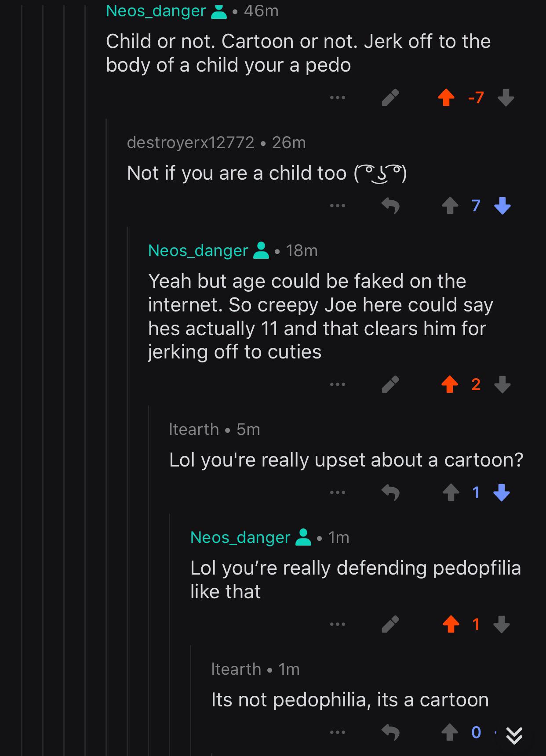Viewport: 546px width, 756px height.
Task: Upvote the 'creepy Joe' comment by Neos_danger
Action: tap(450, 383)
